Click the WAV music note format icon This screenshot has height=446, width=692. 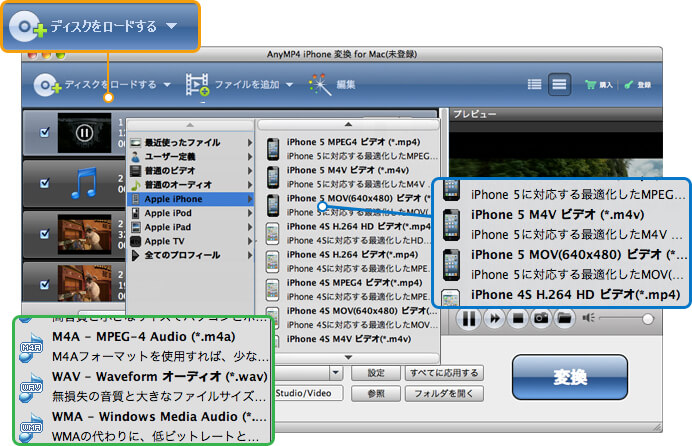31,387
